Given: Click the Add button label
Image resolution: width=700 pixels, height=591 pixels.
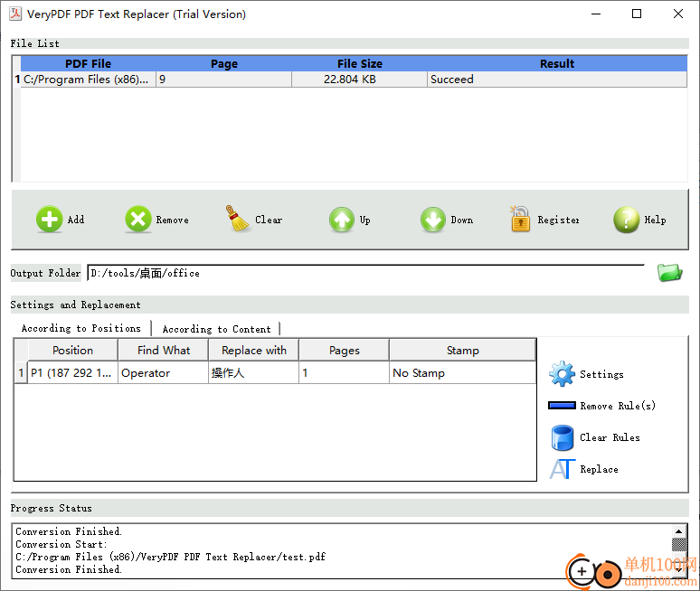Looking at the screenshot, I should 76,220.
